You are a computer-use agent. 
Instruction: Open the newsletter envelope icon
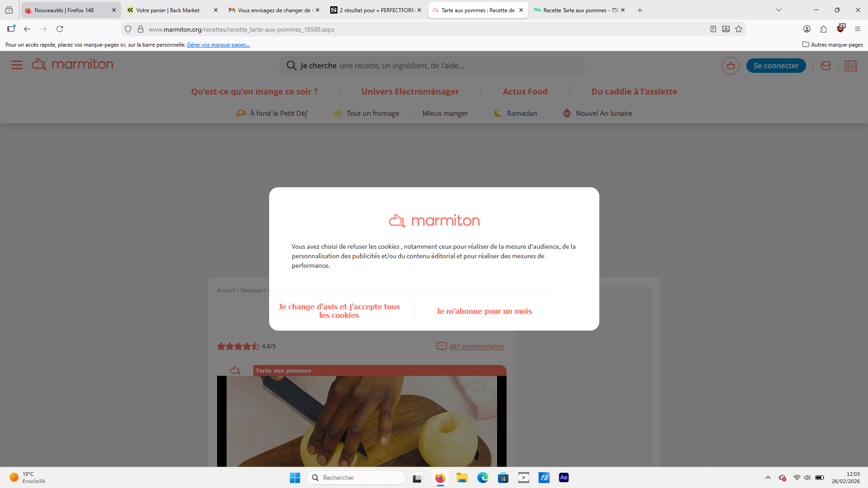tap(825, 66)
